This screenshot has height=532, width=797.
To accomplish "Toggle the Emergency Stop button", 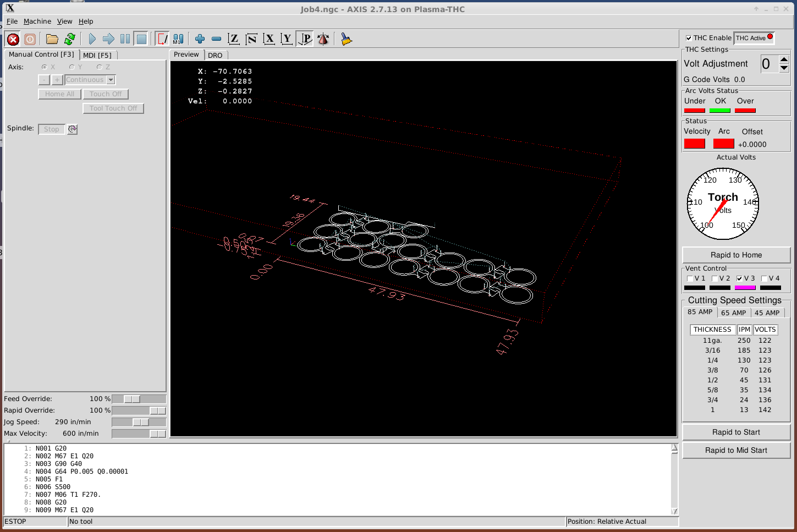I will pos(13,39).
